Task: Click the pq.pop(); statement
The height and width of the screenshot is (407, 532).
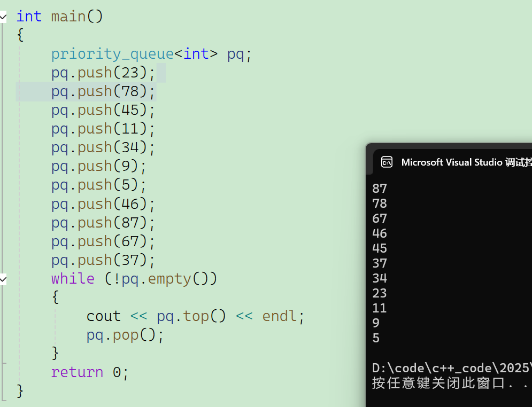Action: click(125, 335)
